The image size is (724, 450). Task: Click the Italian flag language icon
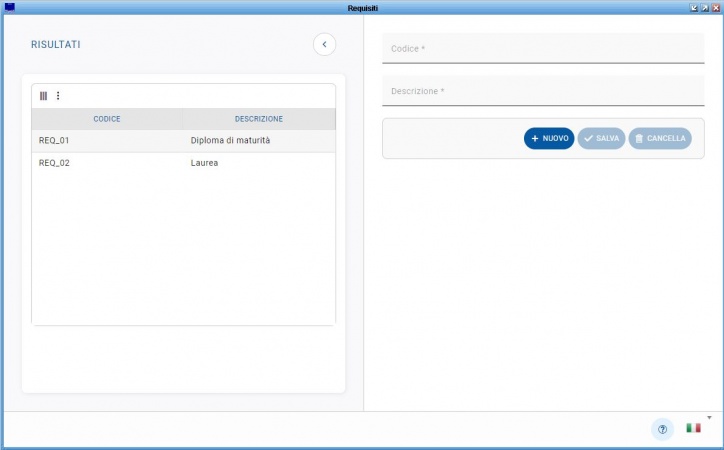click(x=693, y=428)
